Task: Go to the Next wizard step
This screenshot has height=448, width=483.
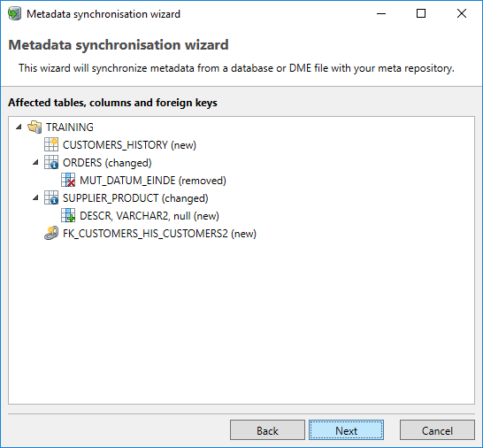Action: coord(346,430)
